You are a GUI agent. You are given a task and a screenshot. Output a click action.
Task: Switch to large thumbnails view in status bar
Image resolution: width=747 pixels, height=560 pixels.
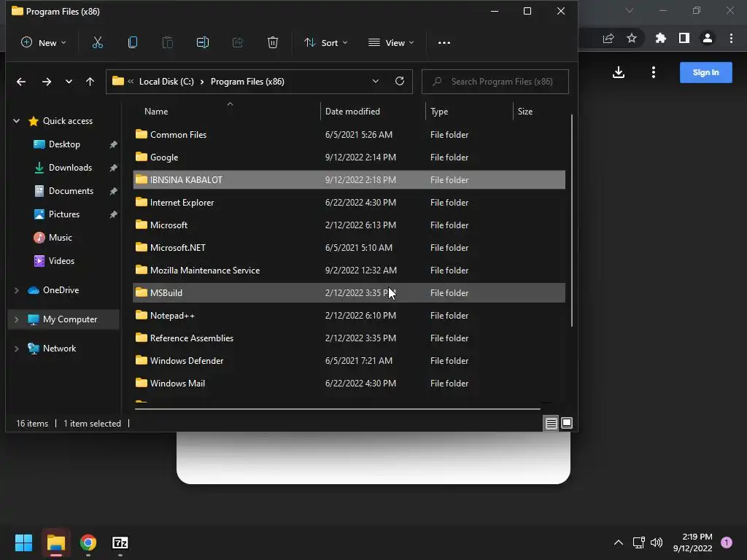(x=567, y=423)
